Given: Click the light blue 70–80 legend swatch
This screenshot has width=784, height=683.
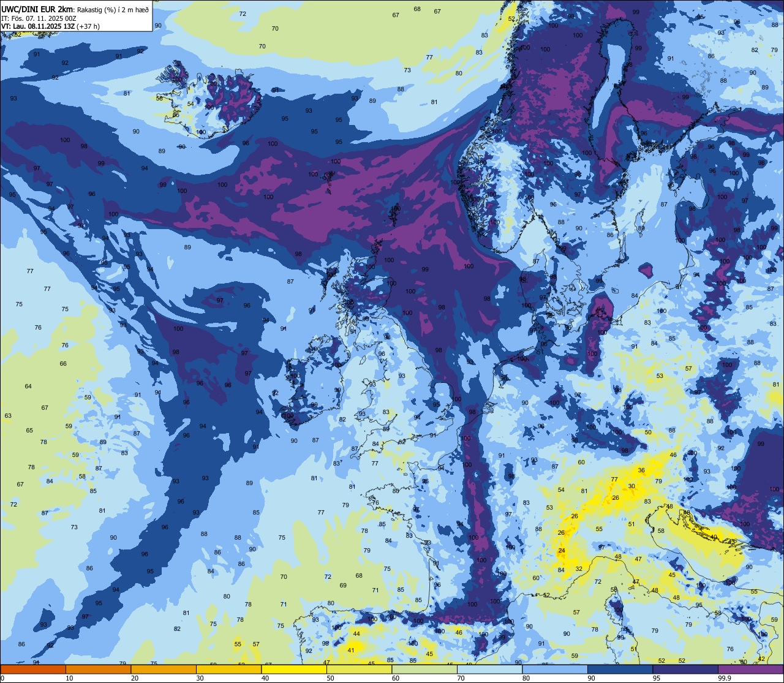Looking at the screenshot, I should click(489, 669).
